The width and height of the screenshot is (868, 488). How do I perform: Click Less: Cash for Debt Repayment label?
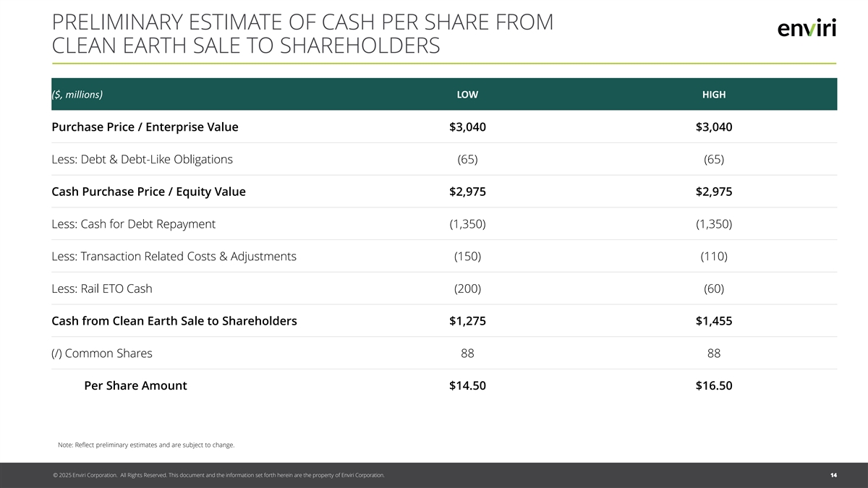133,224
